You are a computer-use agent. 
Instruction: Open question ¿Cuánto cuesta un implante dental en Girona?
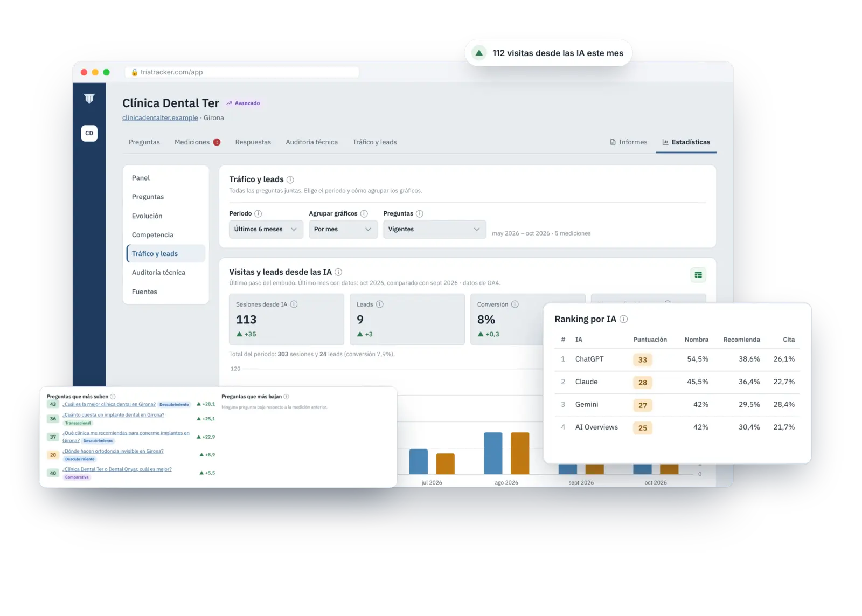tap(113, 415)
